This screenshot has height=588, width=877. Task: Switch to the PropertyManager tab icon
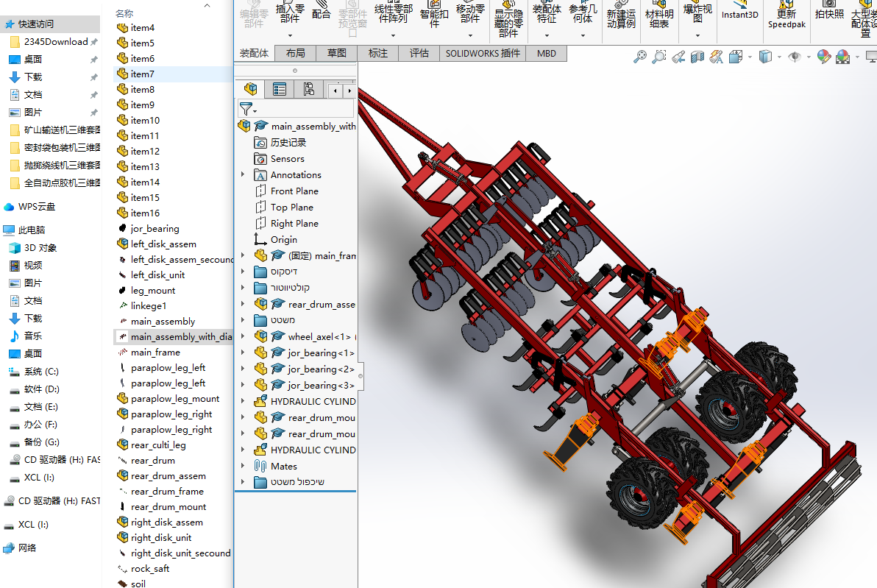tap(280, 89)
